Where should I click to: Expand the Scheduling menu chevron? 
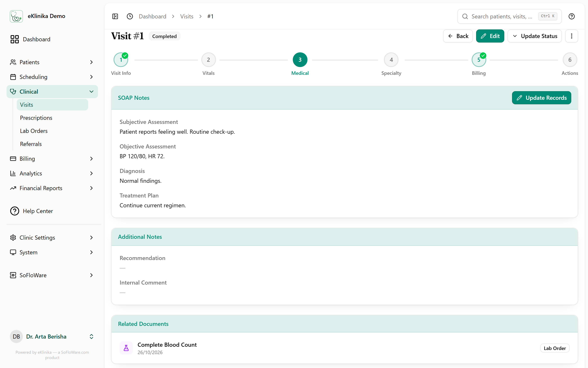[x=91, y=77]
